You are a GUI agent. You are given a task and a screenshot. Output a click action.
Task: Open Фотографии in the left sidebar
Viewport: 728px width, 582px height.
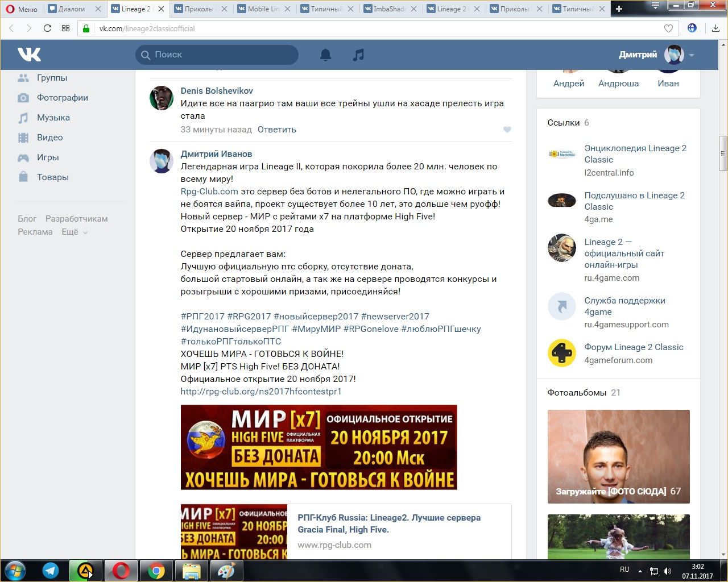(x=63, y=98)
